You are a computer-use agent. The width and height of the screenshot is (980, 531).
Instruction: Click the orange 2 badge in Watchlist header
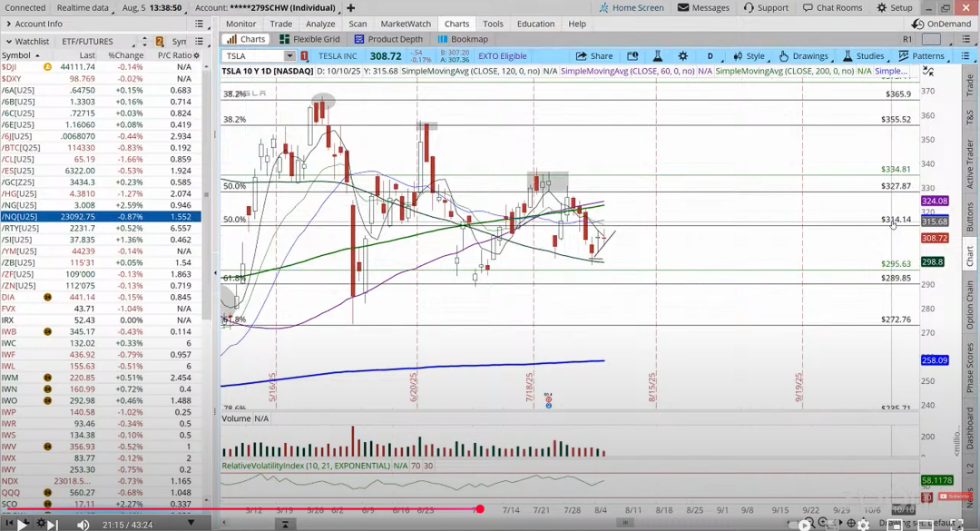(160, 41)
